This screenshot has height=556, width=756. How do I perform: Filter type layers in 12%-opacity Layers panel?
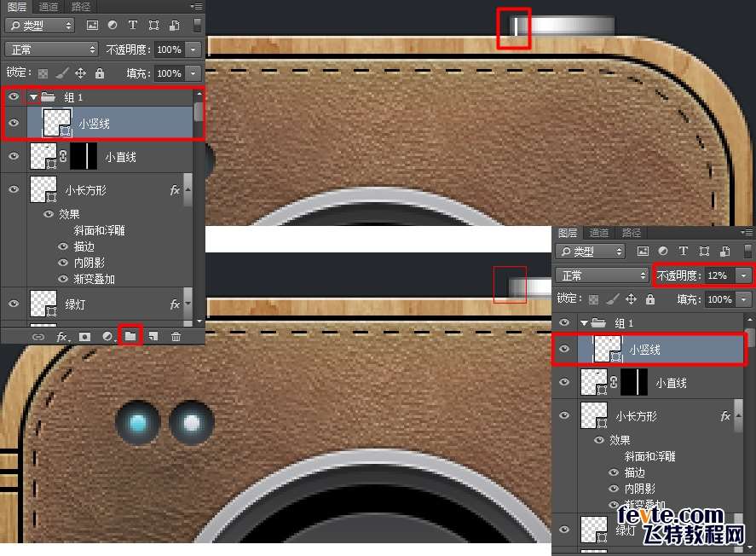coord(684,252)
